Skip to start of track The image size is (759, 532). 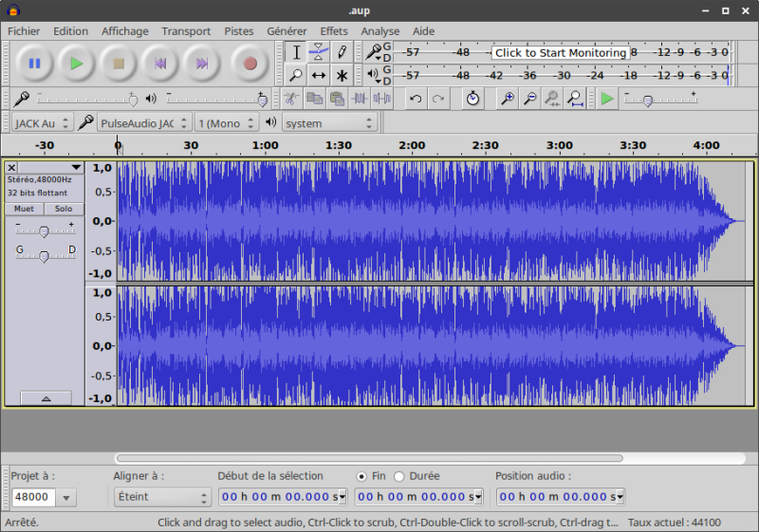coord(160,64)
